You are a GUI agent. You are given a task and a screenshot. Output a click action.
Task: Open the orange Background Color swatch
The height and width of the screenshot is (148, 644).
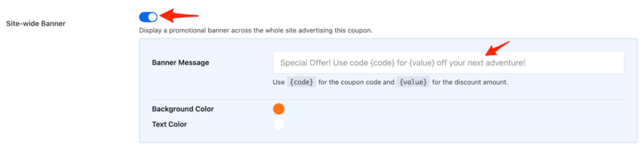(279, 109)
